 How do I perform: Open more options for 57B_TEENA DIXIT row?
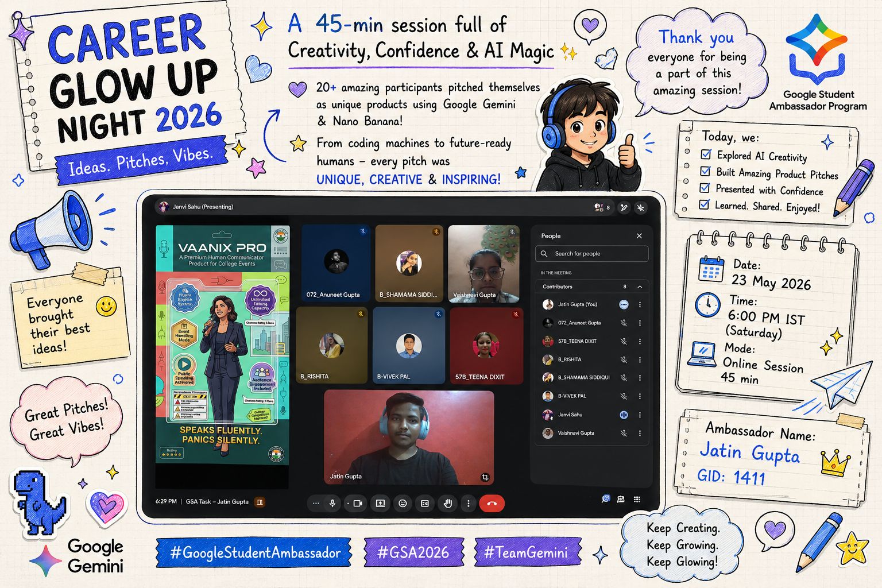pyautogui.click(x=640, y=342)
